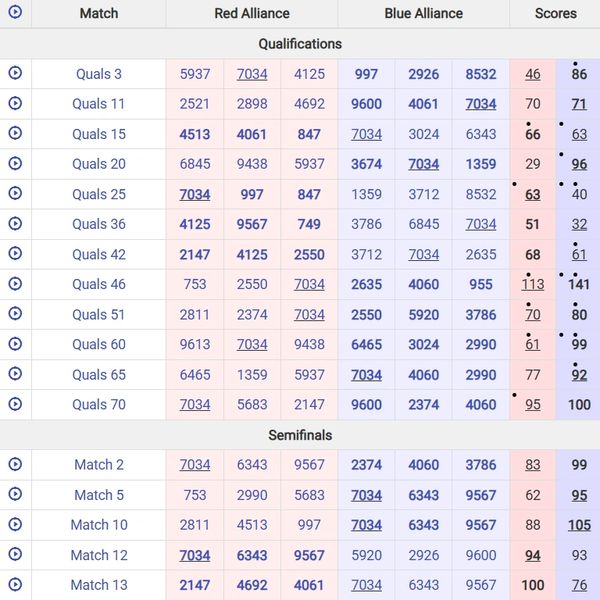Screen dimensions: 600x600
Task: Click the red score 113 in Quals 46
Action: [532, 284]
